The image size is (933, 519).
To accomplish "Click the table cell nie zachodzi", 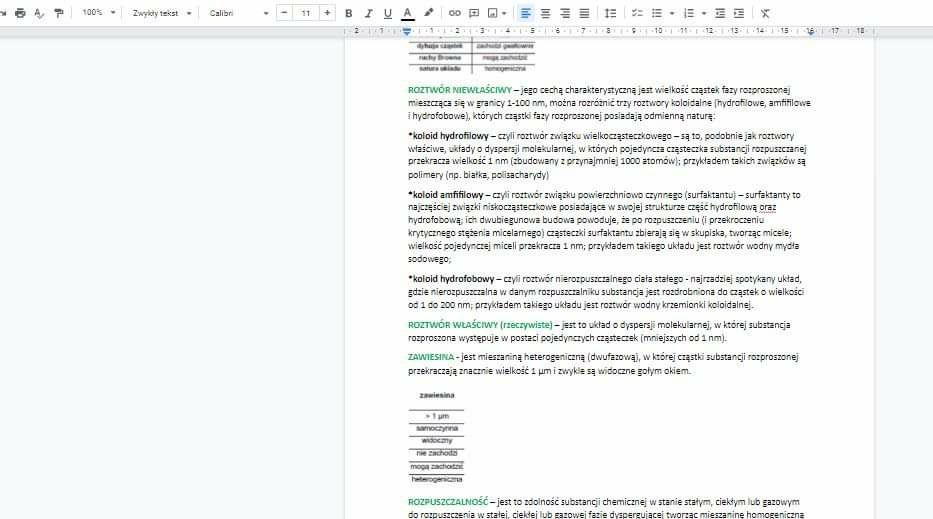I will coord(437,454).
